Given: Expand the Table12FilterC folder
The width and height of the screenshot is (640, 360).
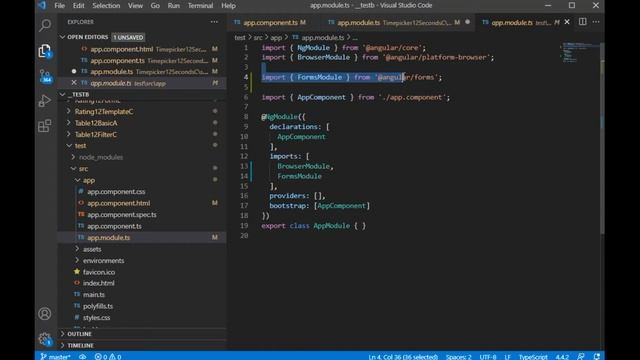Looking at the screenshot, I should (69, 134).
